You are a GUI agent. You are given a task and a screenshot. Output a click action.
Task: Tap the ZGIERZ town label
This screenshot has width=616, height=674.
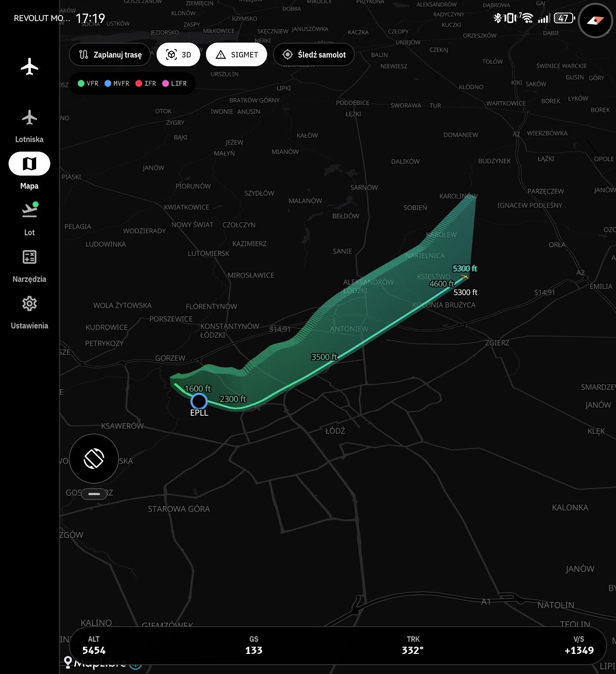tap(498, 343)
